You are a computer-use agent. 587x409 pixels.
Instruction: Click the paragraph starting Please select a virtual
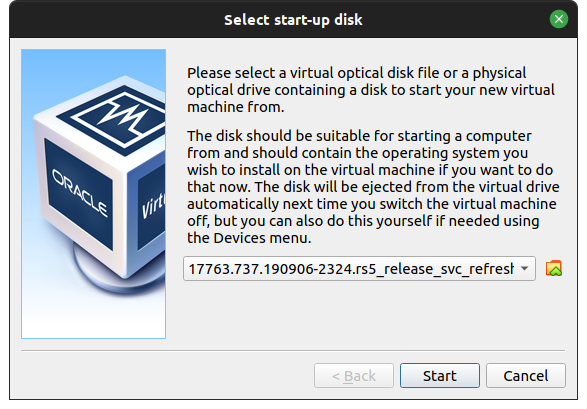[x=371, y=90]
